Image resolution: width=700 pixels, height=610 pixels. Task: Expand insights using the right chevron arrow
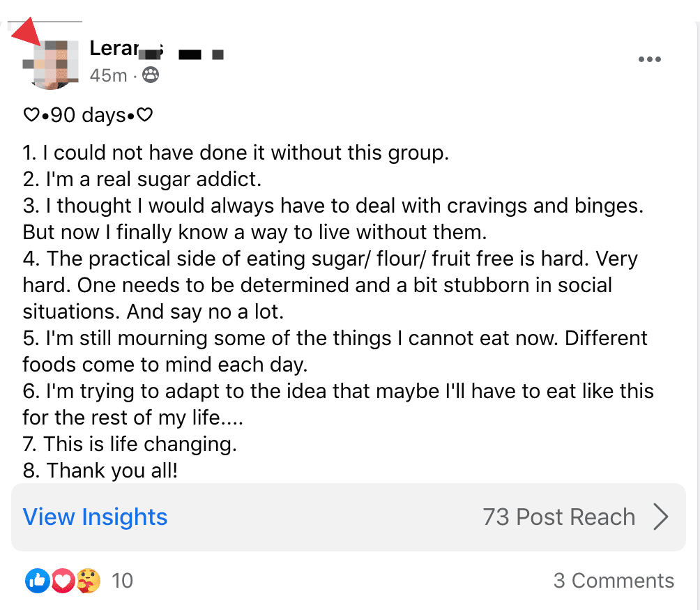pyautogui.click(x=661, y=517)
